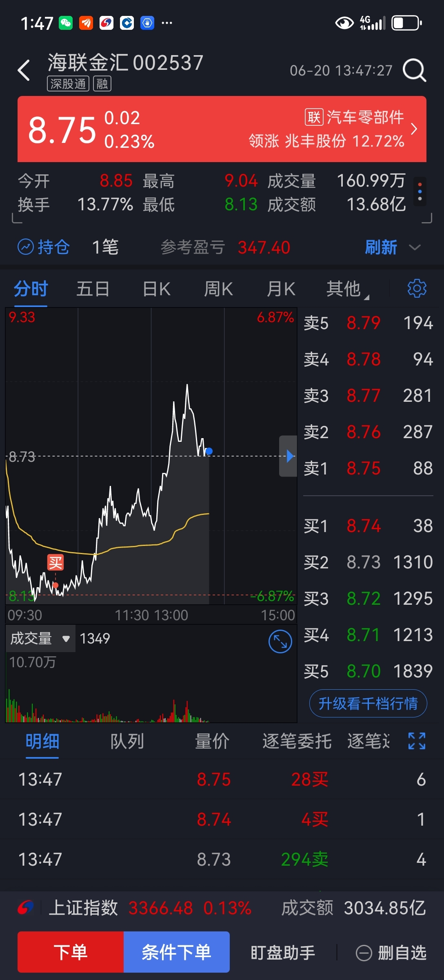Tap the 深股通 badge

tap(68, 84)
